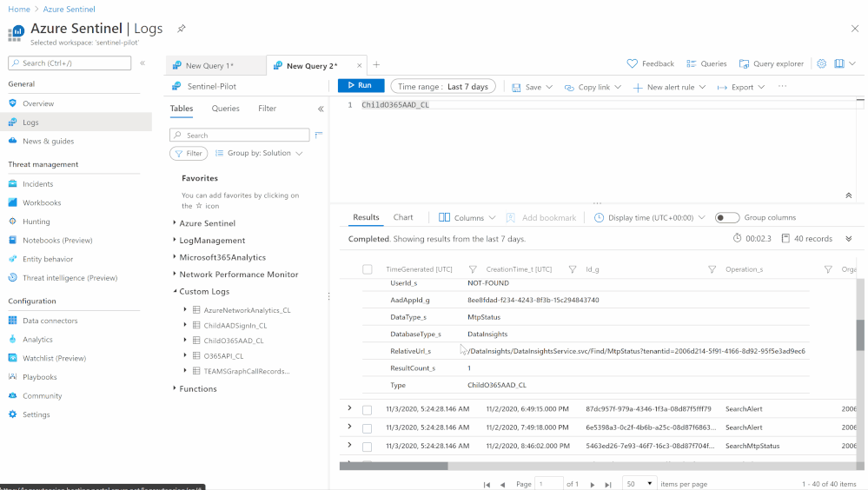Screen dimensions: 868x490
Task: Click the collapse-all tables icon beside search
Action: (318, 135)
